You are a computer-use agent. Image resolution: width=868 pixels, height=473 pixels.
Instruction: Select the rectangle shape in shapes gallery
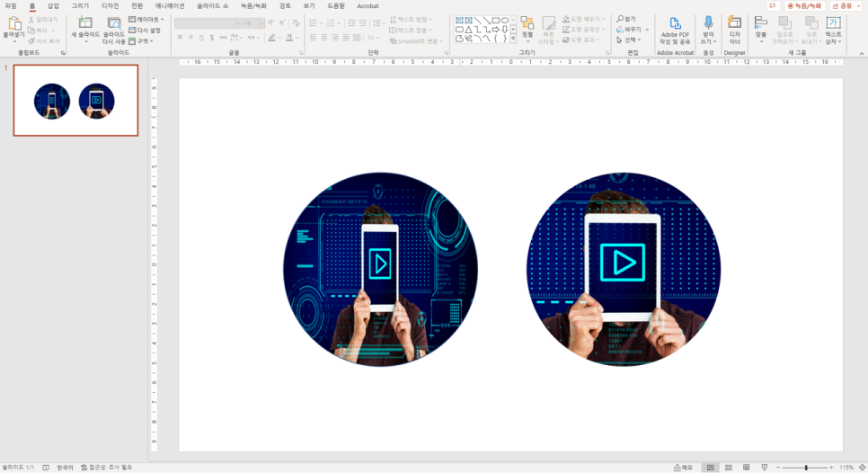495,20
